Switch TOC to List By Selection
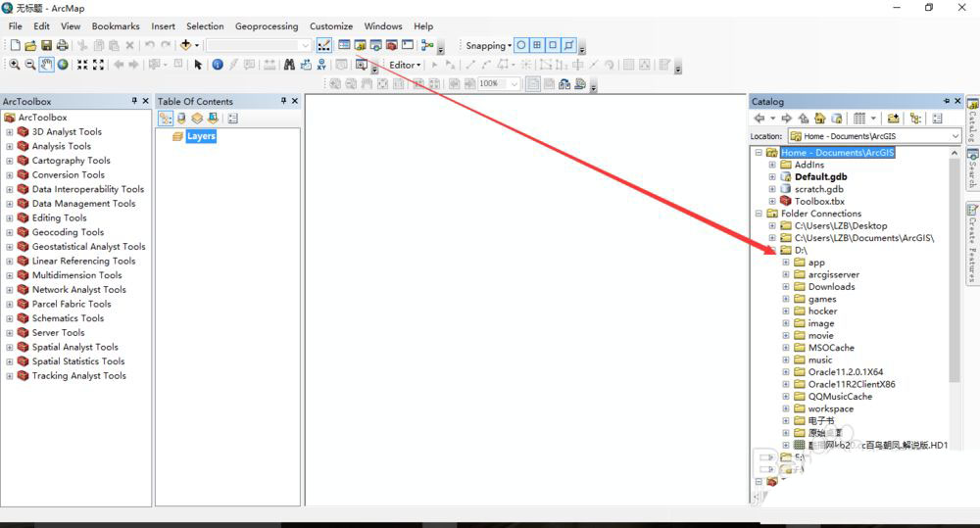This screenshot has width=980, height=528. point(213,119)
